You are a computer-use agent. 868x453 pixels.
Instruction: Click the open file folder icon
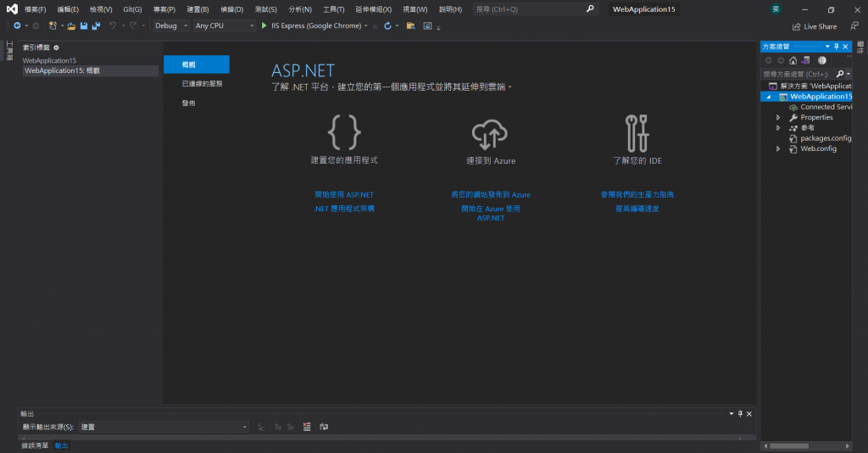(71, 26)
